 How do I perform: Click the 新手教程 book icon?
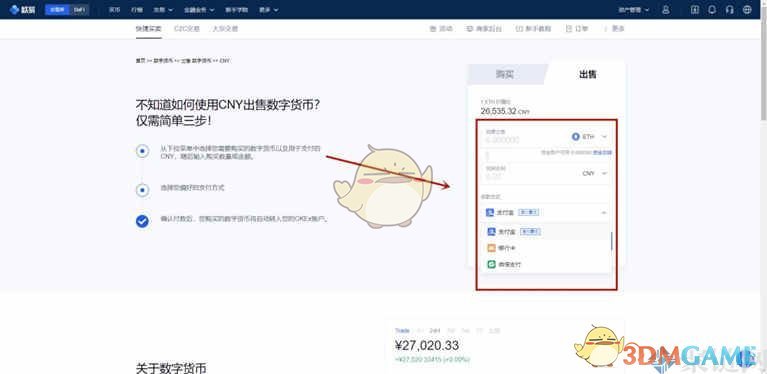click(519, 29)
